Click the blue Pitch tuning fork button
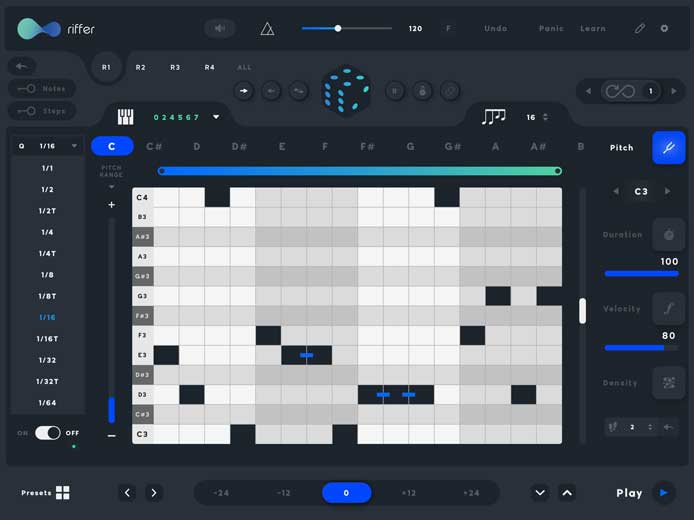 click(669, 147)
